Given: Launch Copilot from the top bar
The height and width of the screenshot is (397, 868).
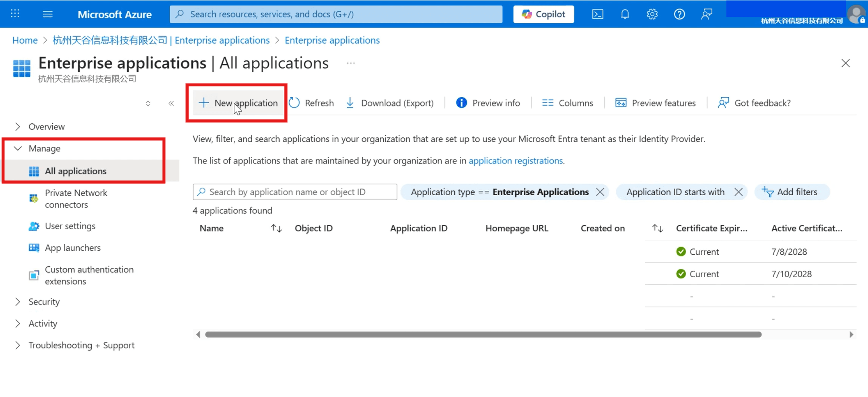Looking at the screenshot, I should point(543,14).
